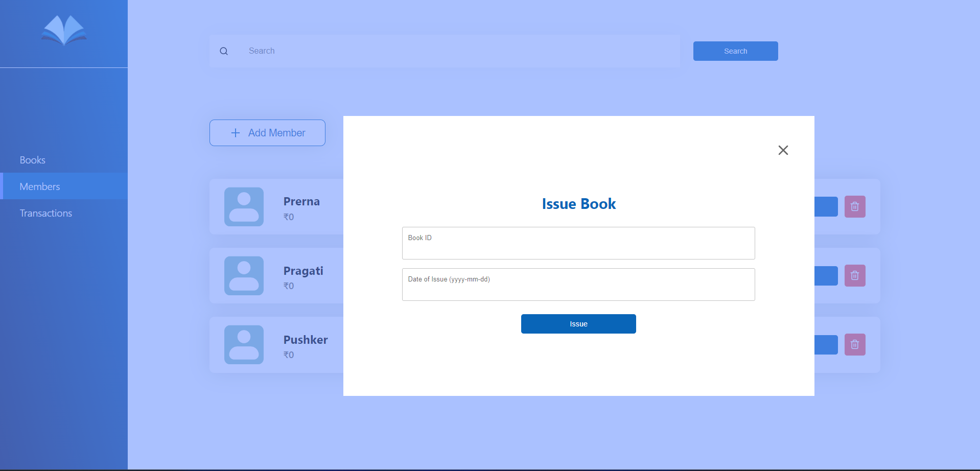Click the book logo in the sidebar

pyautogui.click(x=63, y=29)
